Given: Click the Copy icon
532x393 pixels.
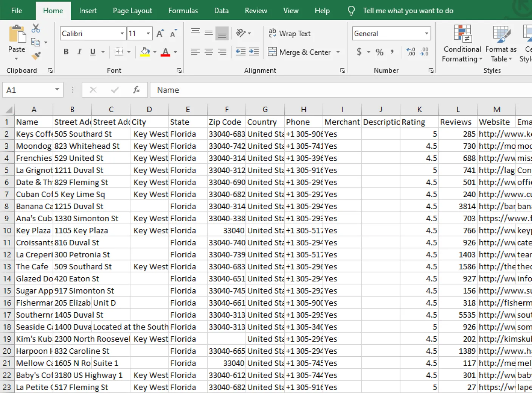Looking at the screenshot, I should [36, 42].
